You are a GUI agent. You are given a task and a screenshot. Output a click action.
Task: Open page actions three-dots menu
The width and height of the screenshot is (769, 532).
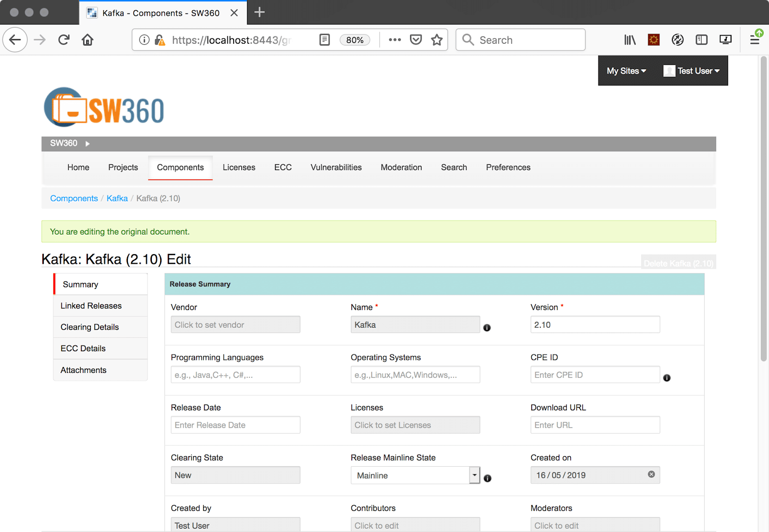point(395,39)
